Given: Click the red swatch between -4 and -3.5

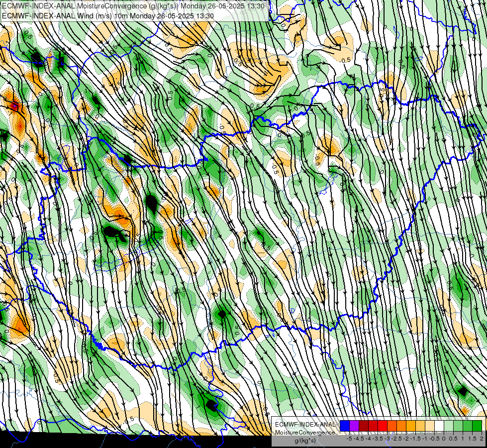Looking at the screenshot, I should (373, 426).
